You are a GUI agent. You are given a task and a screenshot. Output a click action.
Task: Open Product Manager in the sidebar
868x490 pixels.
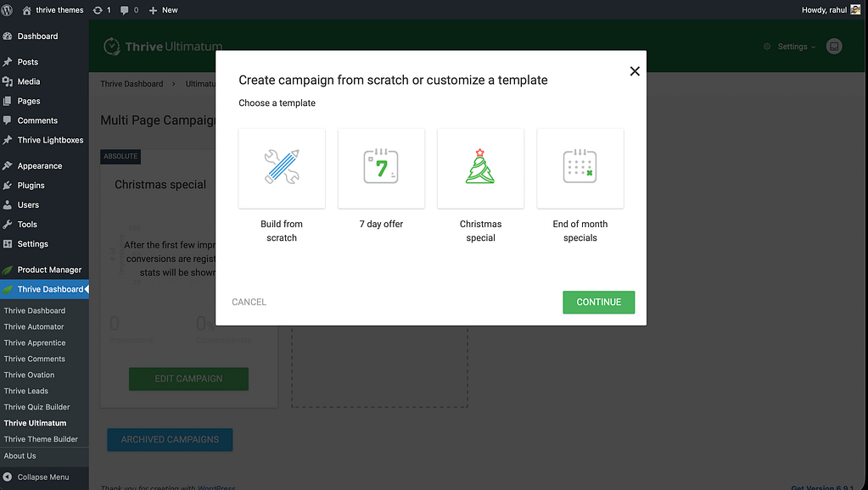pyautogui.click(x=49, y=270)
